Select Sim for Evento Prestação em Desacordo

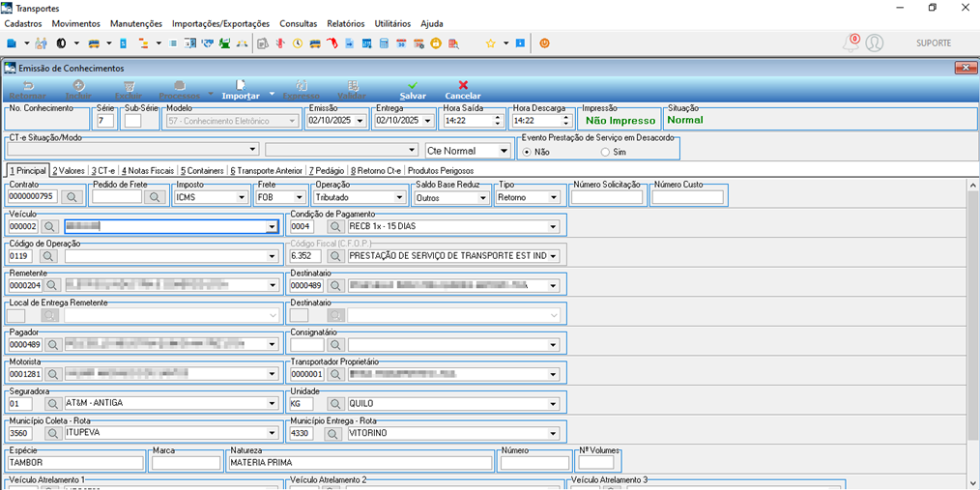coord(604,151)
